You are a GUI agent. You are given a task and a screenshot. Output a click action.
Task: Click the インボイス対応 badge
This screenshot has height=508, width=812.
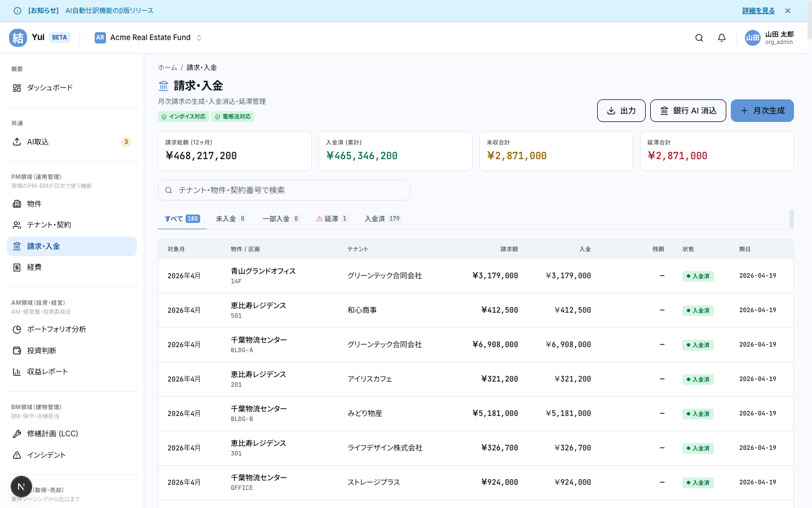(x=184, y=117)
